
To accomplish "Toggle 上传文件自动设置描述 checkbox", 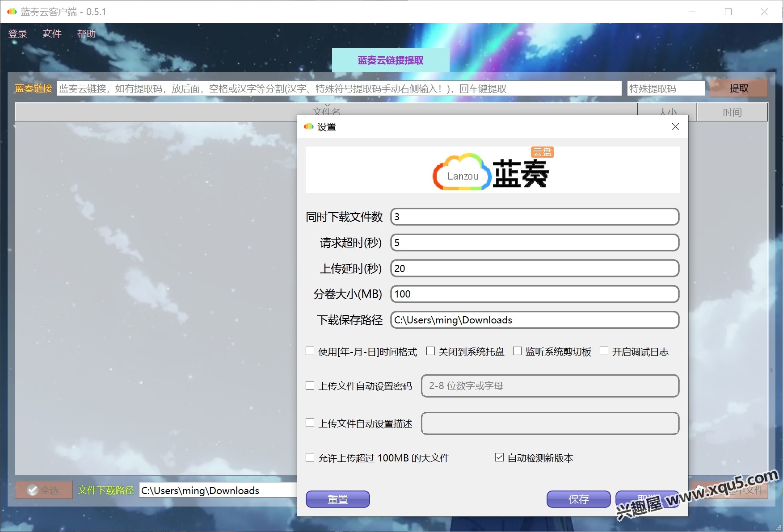I will [310, 423].
